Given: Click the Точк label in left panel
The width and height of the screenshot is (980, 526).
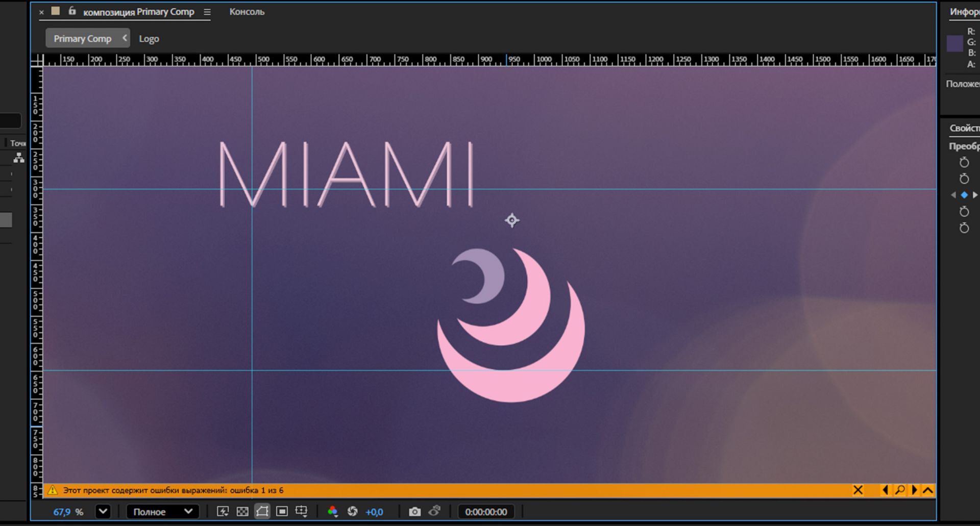Looking at the screenshot, I should coord(18,143).
